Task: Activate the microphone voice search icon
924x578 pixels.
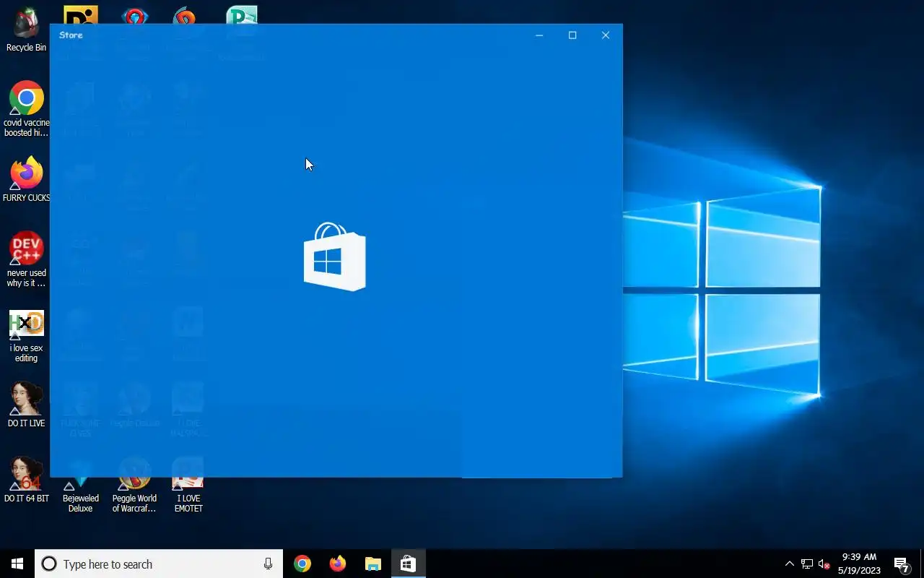Action: 268,564
